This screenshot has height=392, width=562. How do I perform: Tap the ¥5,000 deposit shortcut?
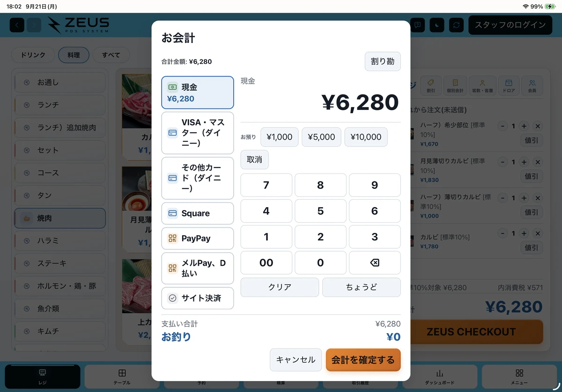click(321, 137)
